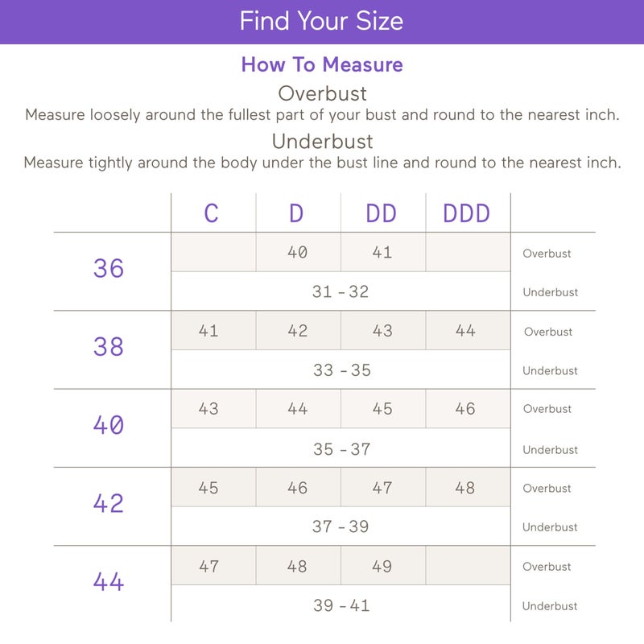Click the C cup column header
The width and height of the screenshot is (644, 644).
coord(211,213)
